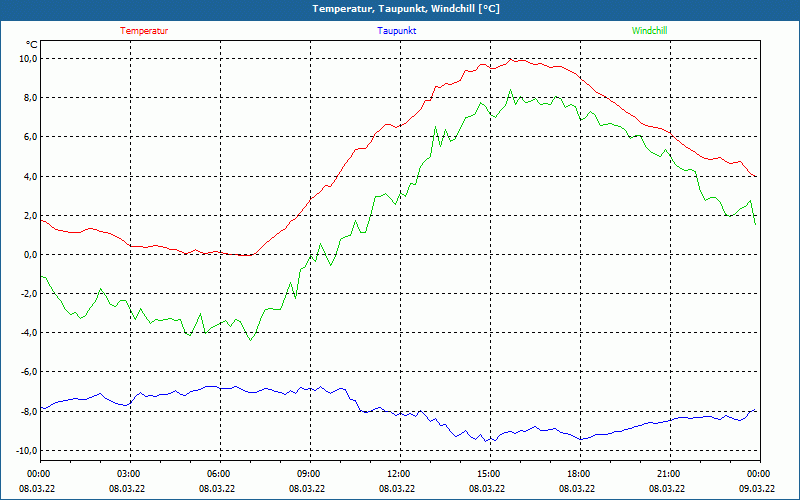The height and width of the screenshot is (500, 800).
Task: Click the 09.03.22 date label
Action: (x=757, y=488)
